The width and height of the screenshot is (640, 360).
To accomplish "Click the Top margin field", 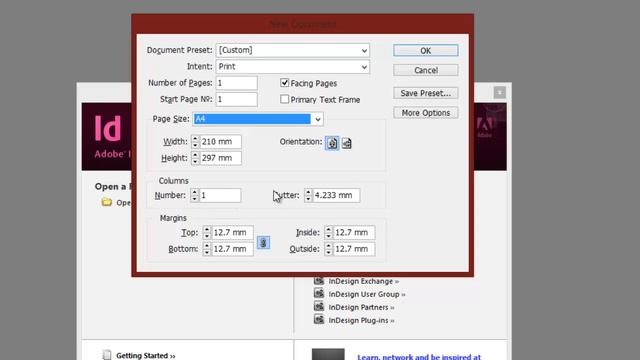I will (x=232, y=233).
